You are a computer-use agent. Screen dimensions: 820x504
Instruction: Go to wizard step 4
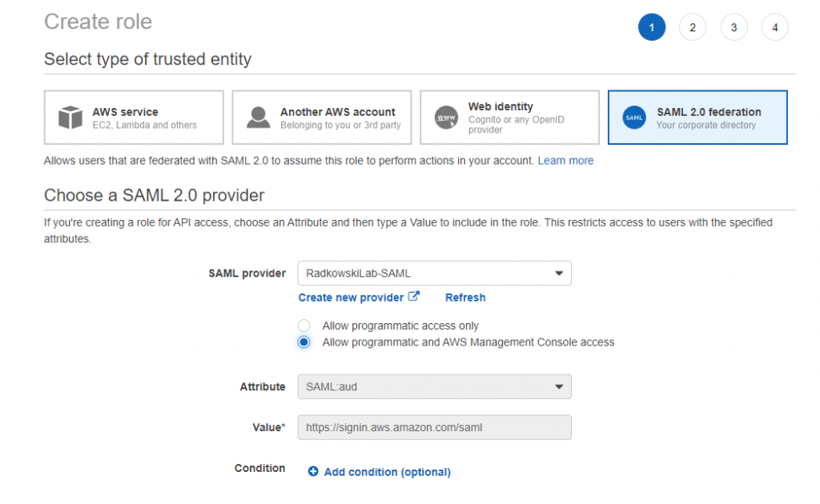(775, 27)
